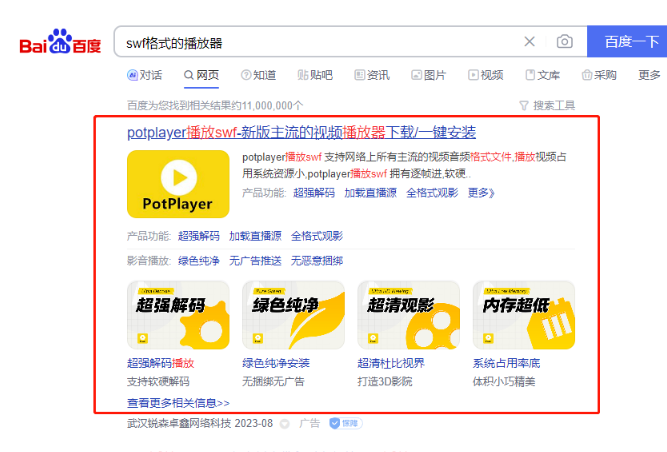This screenshot has width=667, height=452.
Task: Click the 超强解码播放 caption link
Action: (160, 363)
